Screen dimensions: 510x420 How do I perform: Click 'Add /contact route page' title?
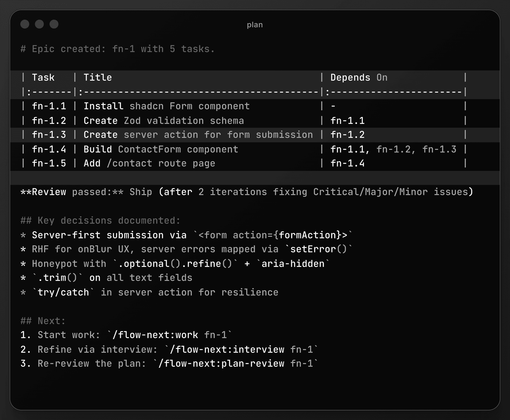click(x=149, y=163)
